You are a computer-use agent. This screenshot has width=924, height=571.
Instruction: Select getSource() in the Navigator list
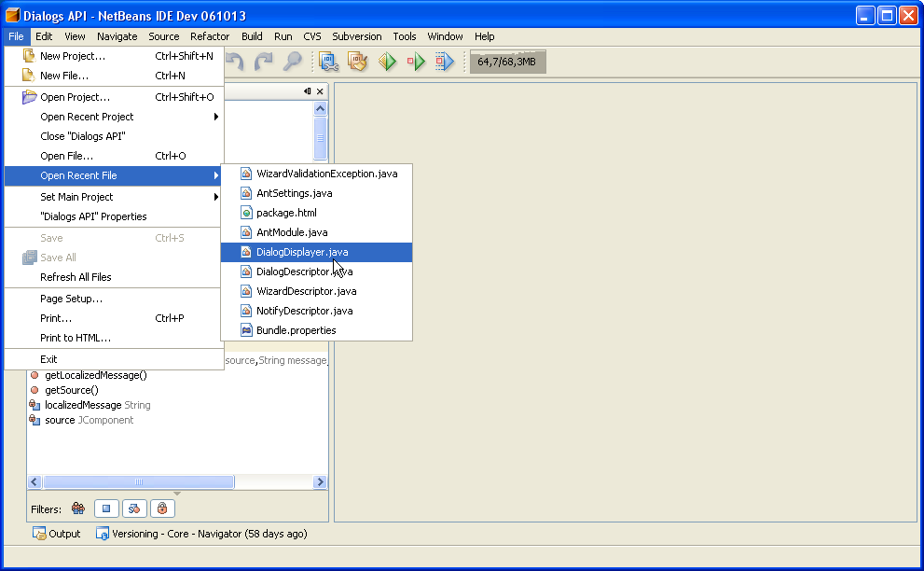72,390
